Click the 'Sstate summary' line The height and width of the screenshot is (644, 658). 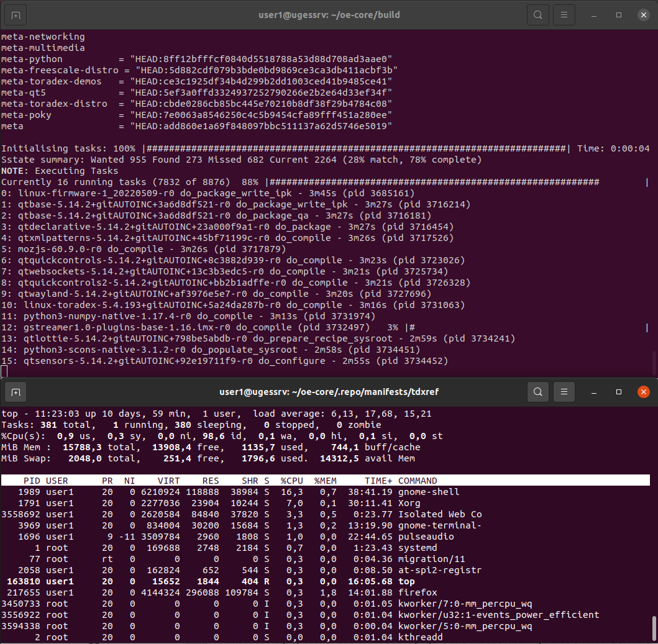(x=241, y=160)
